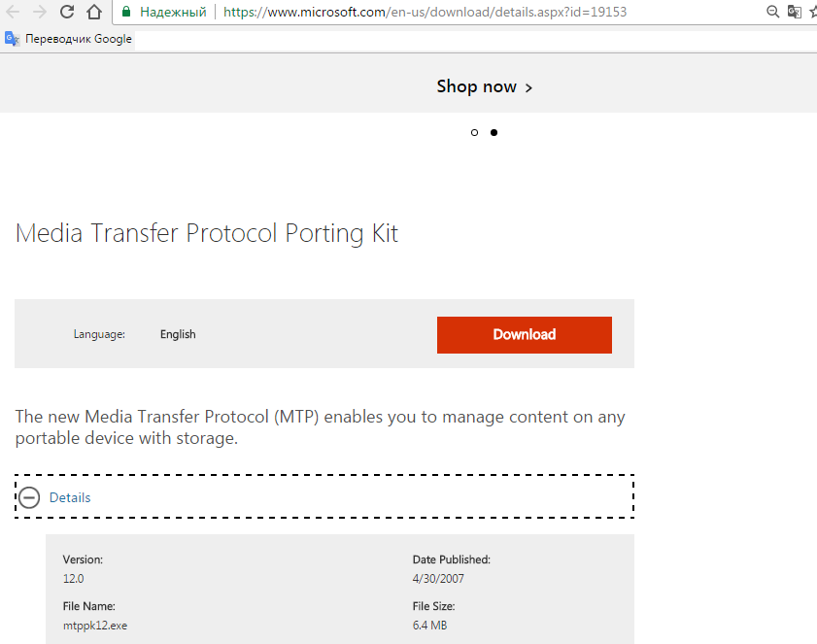Viewport: 817px width, 644px height.
Task: Click the address bar URL field
Action: [x=437, y=13]
